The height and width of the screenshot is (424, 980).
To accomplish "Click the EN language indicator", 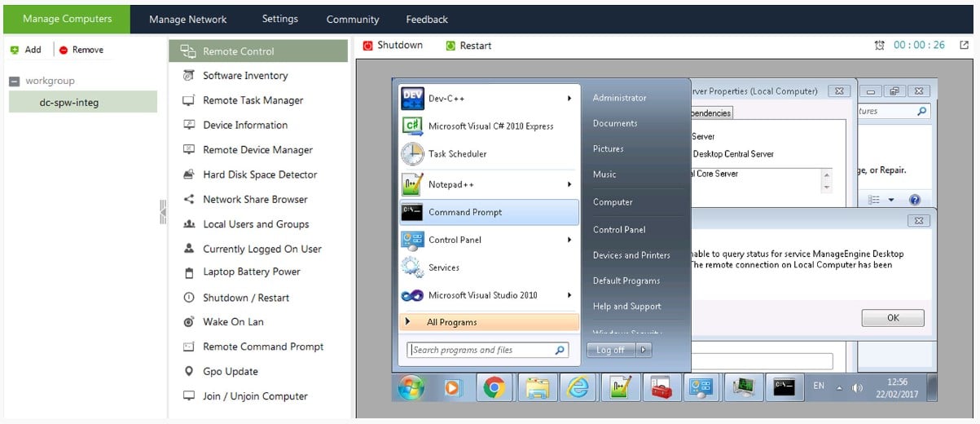I will tap(819, 386).
